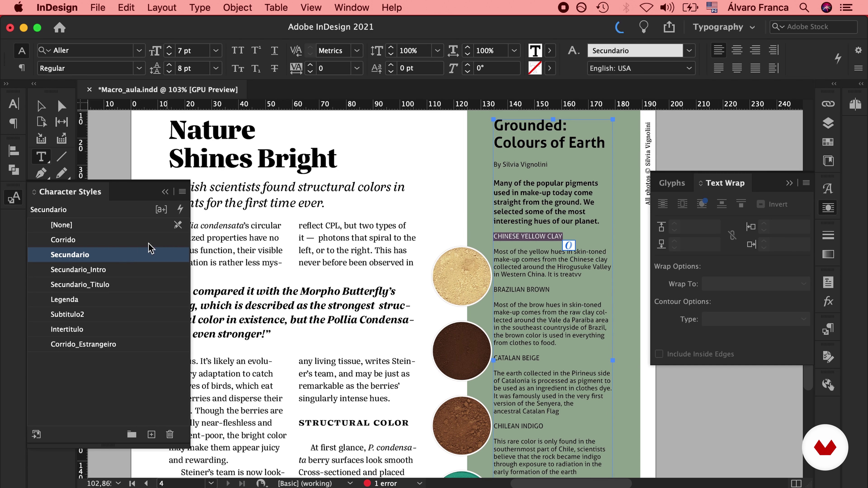This screenshot has width=868, height=488.
Task: Open the leading 8 pt dropdown
Action: coord(216,68)
